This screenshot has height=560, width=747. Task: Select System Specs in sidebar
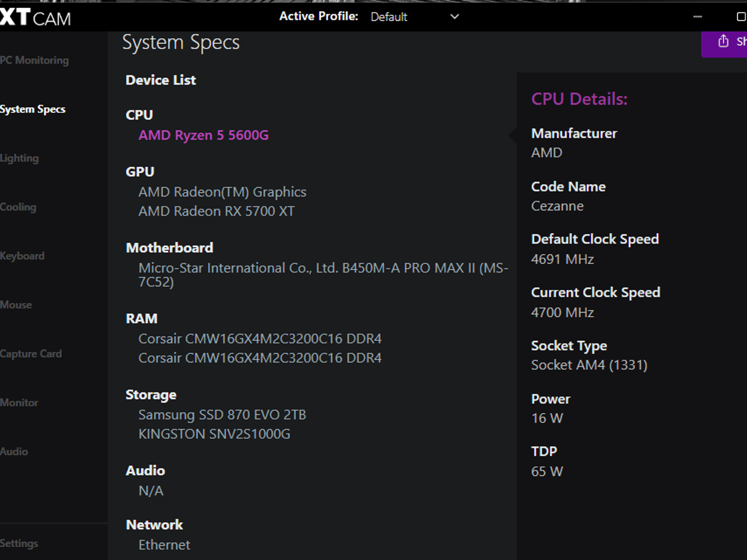[32, 109]
